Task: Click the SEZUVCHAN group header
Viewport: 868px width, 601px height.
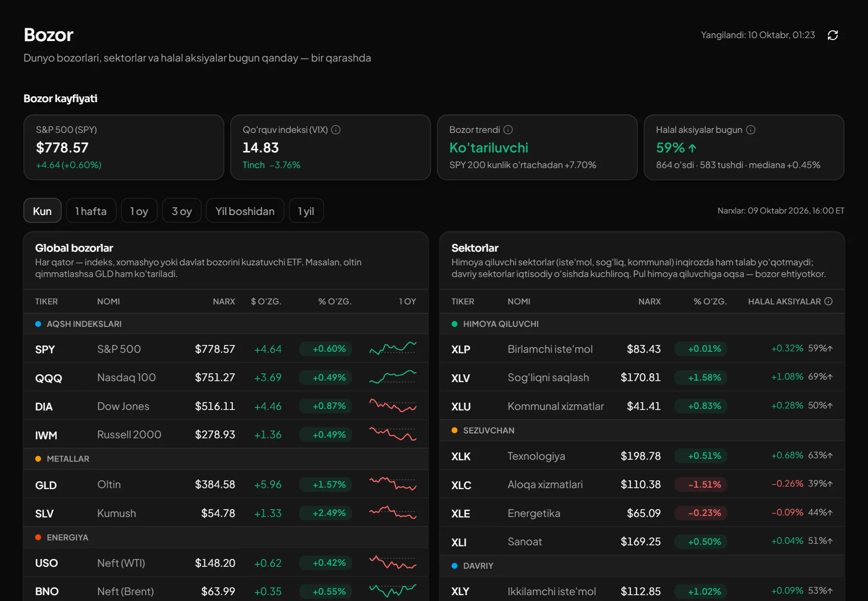Action: pyautogui.click(x=642, y=430)
